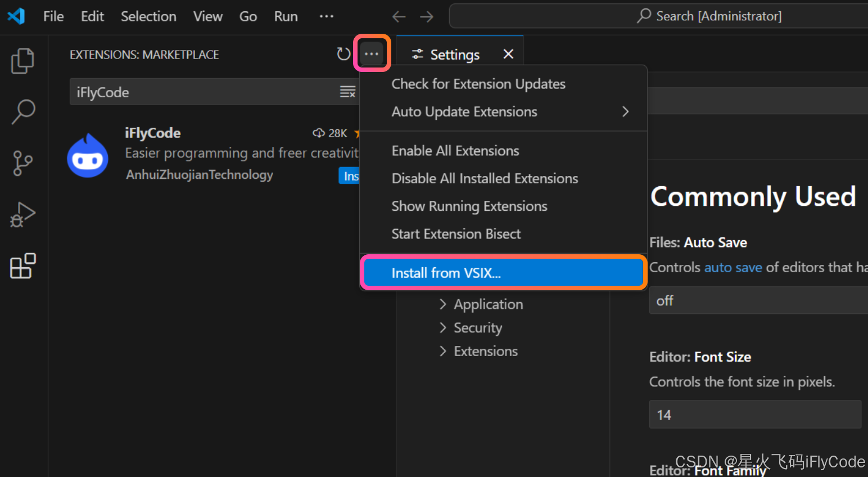Open the Run menu
Viewport: 868px width, 477px height.
point(286,16)
